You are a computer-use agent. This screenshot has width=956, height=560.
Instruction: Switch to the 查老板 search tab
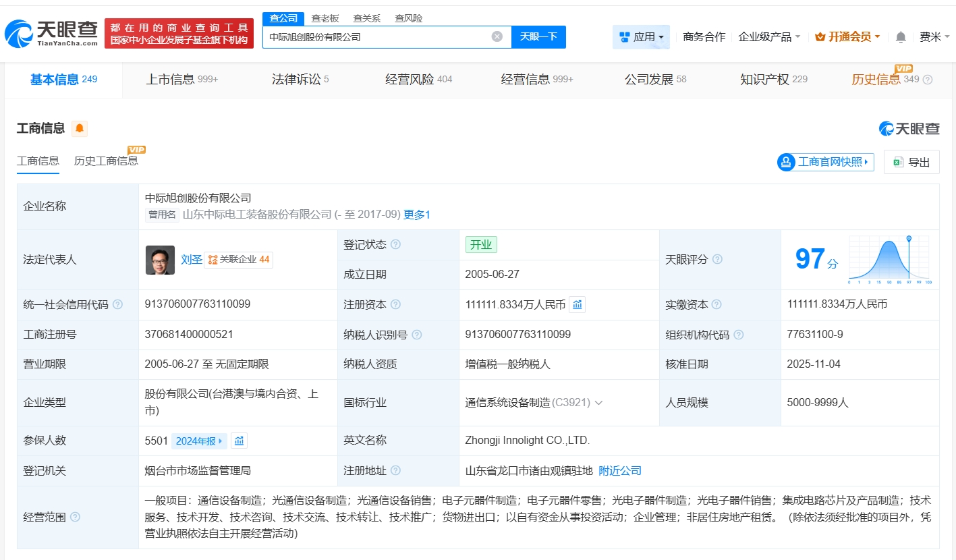click(x=325, y=18)
